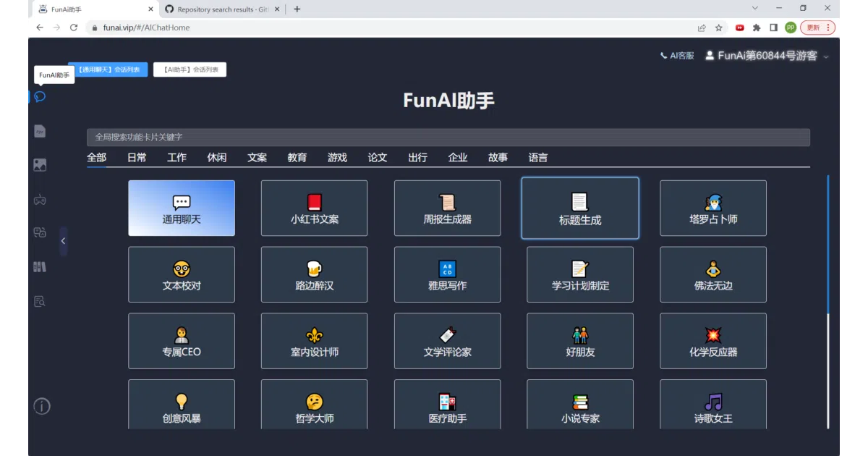Open the translation sidebar icon

pos(40,233)
